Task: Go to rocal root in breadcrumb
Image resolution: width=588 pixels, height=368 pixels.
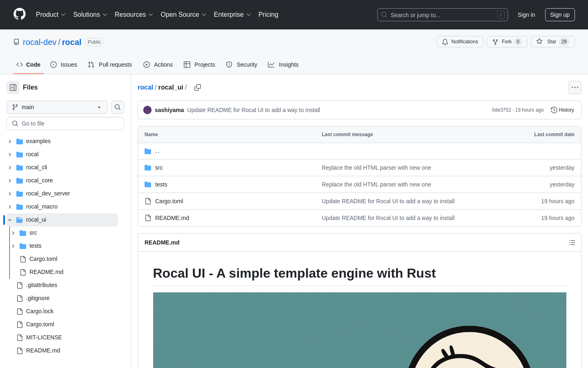Action: pyautogui.click(x=145, y=88)
